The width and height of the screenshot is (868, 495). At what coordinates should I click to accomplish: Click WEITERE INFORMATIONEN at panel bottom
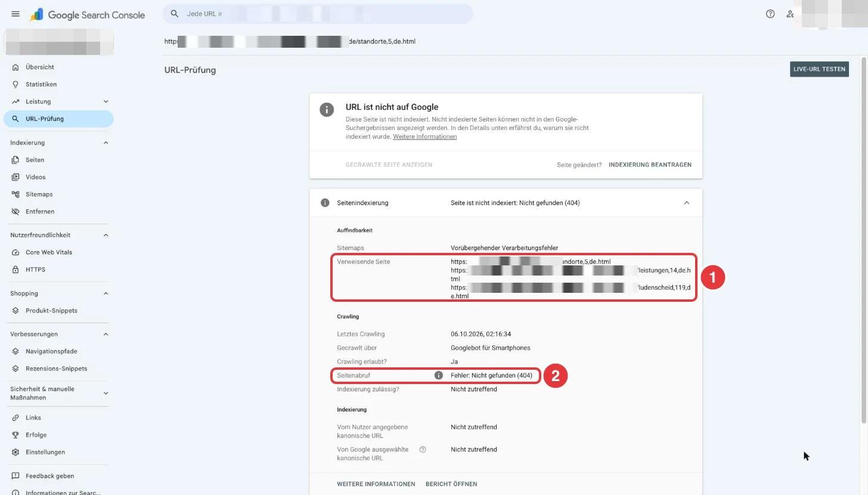[376, 484]
